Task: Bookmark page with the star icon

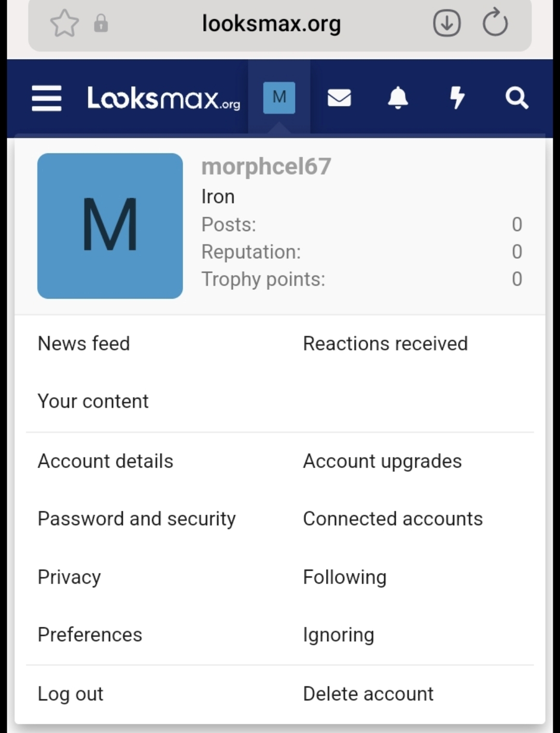Action: [64, 23]
